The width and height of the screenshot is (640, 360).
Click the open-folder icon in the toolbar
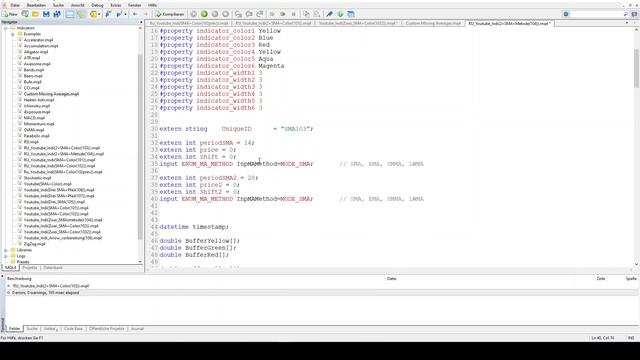point(36,14)
